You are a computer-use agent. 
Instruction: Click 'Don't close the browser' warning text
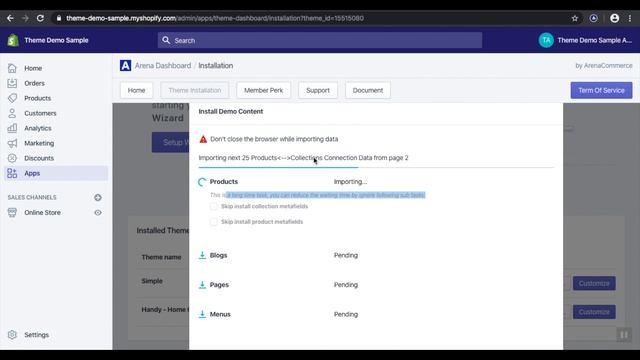click(x=274, y=139)
